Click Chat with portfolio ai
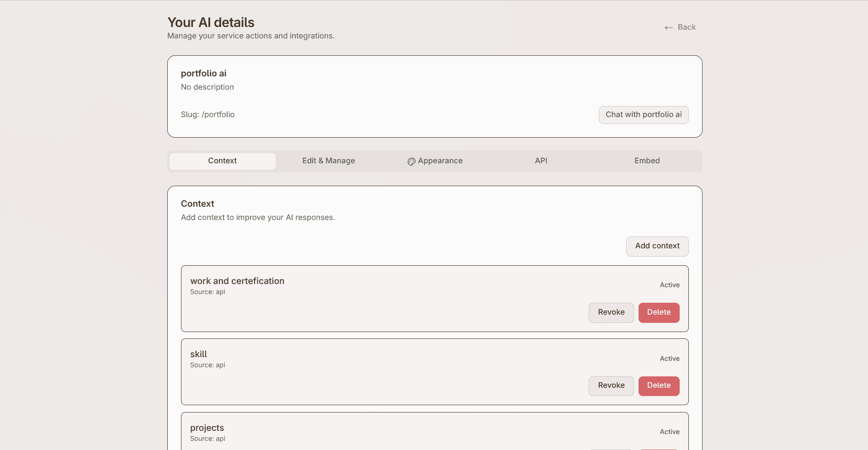The height and width of the screenshot is (450, 868). [643, 115]
